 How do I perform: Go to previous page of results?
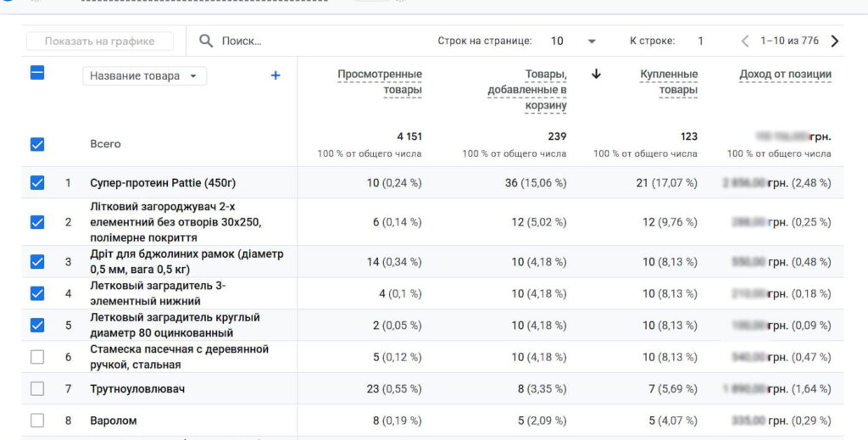pyautogui.click(x=745, y=41)
